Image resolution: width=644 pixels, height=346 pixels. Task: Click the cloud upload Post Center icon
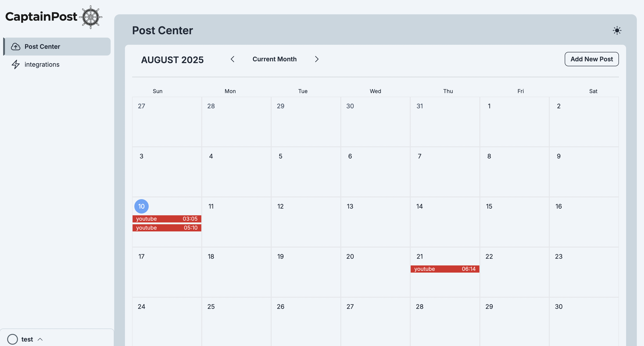pyautogui.click(x=15, y=47)
